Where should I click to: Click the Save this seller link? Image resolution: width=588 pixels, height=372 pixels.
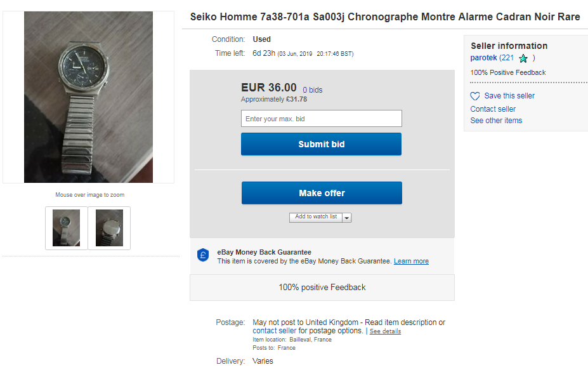point(509,96)
